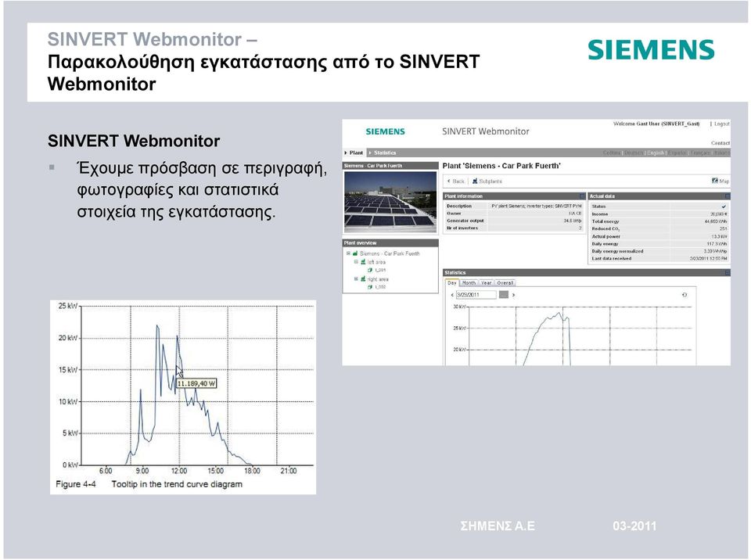Collapse the right area tree node
The height and width of the screenshot is (560, 751).
(357, 278)
